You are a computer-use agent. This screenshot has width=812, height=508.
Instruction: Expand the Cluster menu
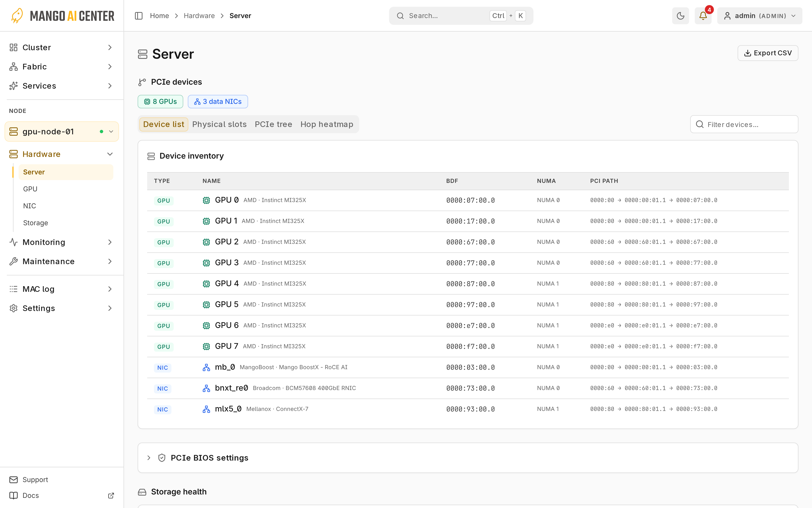[x=62, y=47]
